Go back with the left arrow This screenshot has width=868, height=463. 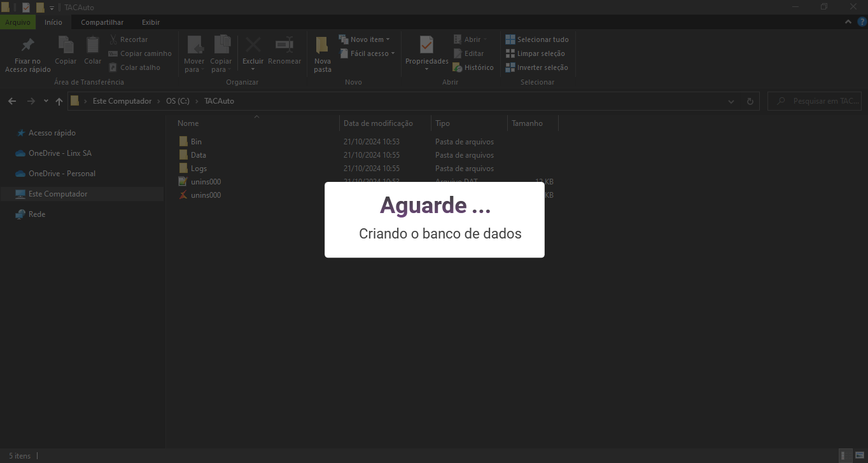(12, 101)
